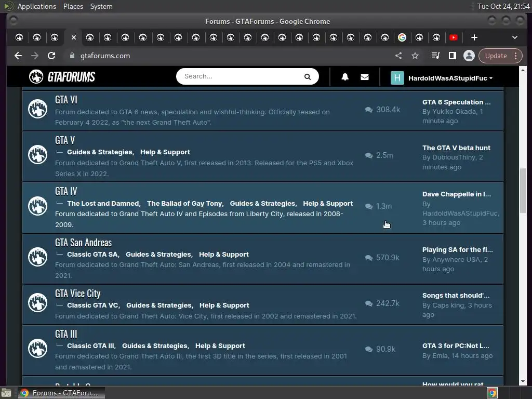Open the GTA San Andreas forum title
This screenshot has height=399, width=532.
click(x=84, y=243)
